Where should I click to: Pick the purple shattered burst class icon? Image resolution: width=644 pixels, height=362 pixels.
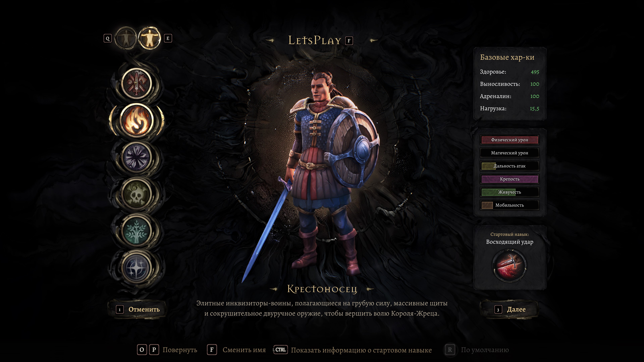click(x=137, y=157)
